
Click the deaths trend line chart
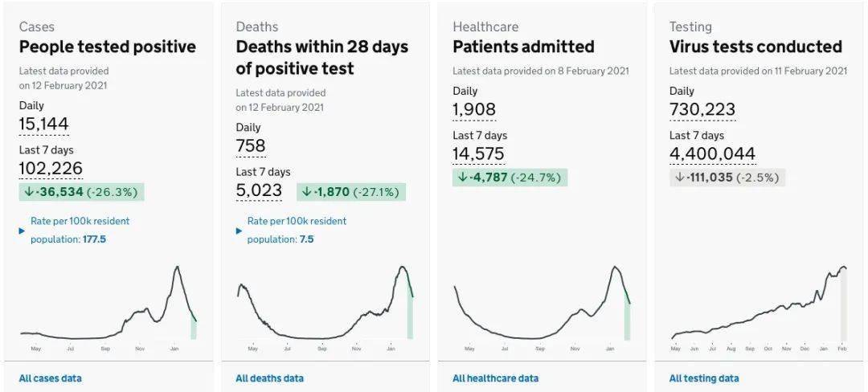[325, 304]
